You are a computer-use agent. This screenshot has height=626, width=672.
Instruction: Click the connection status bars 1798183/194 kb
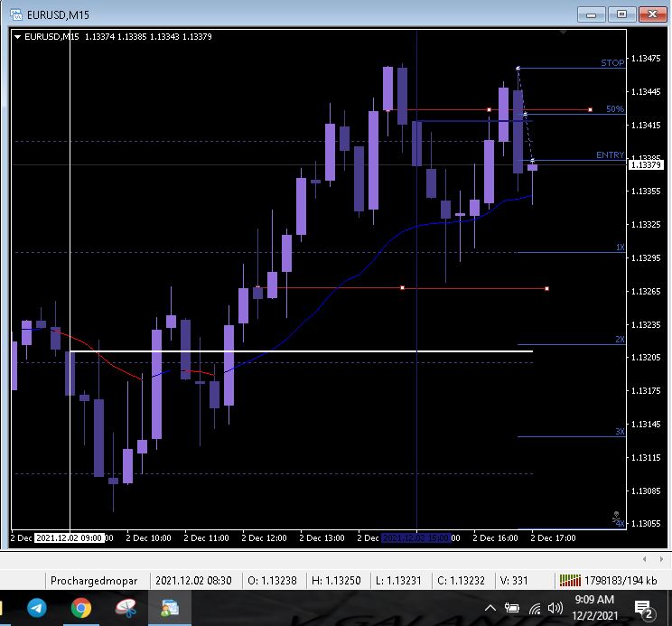coord(608,581)
